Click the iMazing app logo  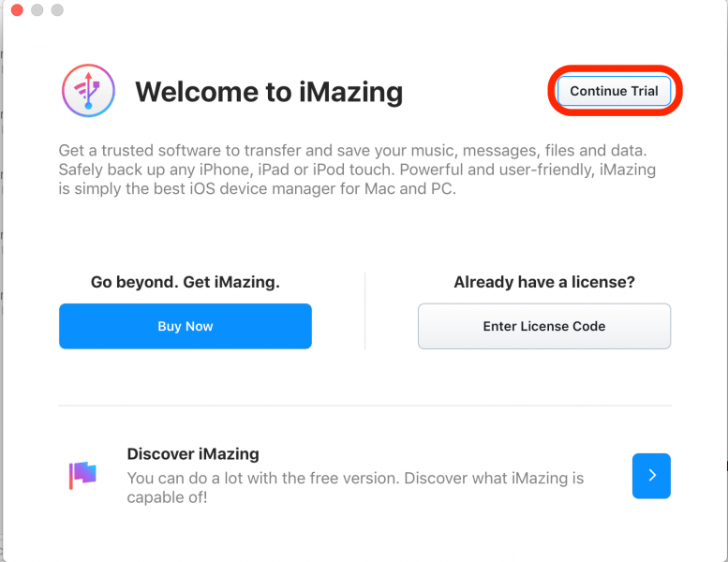pos(88,91)
